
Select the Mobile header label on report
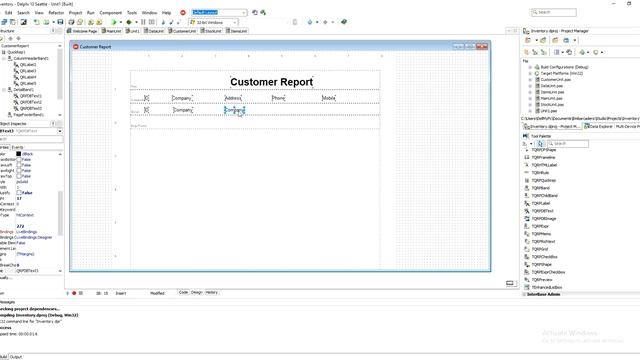pos(329,98)
